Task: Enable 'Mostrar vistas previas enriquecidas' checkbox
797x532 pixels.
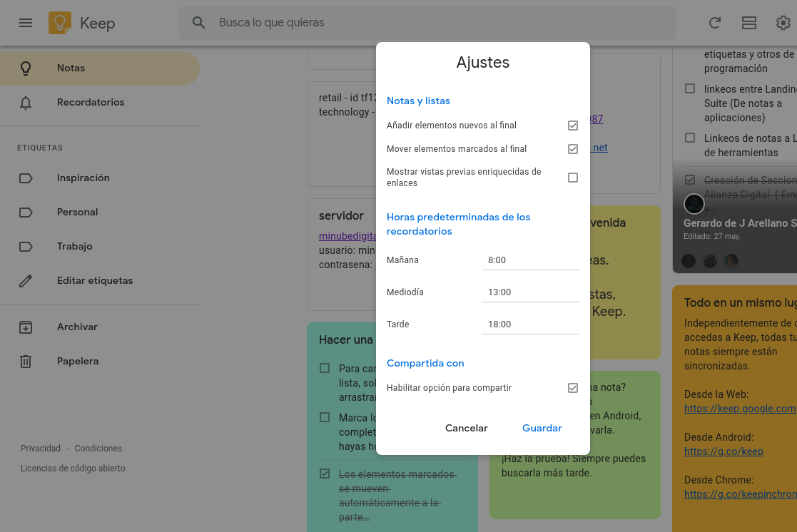Action: pyautogui.click(x=573, y=178)
